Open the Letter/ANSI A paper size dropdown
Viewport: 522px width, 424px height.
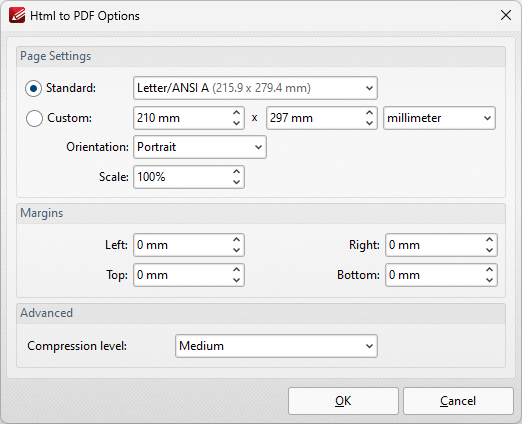pyautogui.click(x=255, y=88)
